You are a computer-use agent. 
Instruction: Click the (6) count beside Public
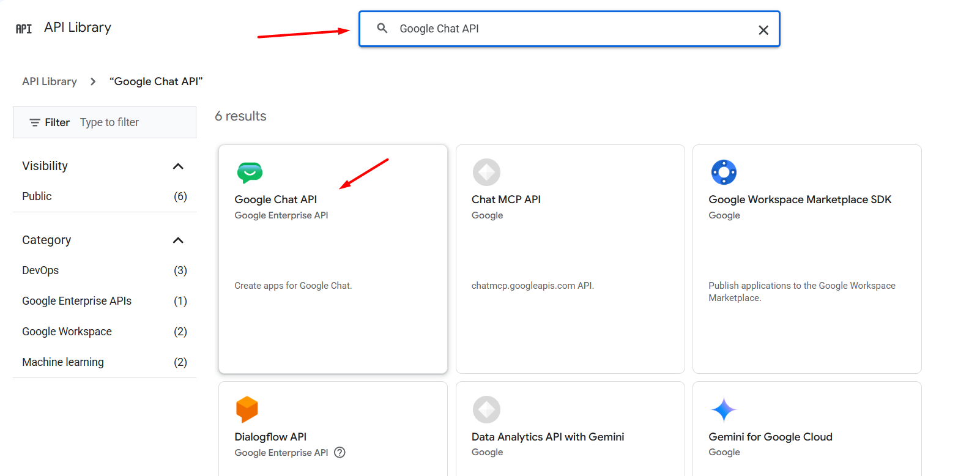[180, 196]
